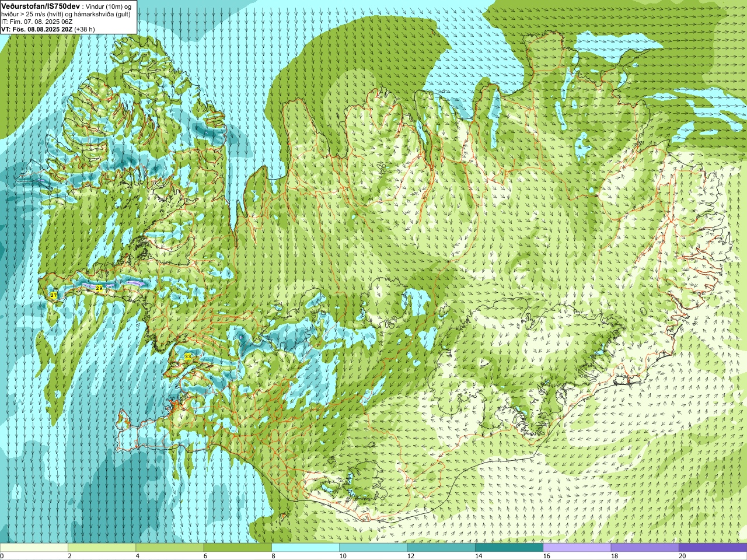Select the 8–10 m/s light cyan legend color
This screenshot has width=747, height=560.
pyautogui.click(x=305, y=548)
